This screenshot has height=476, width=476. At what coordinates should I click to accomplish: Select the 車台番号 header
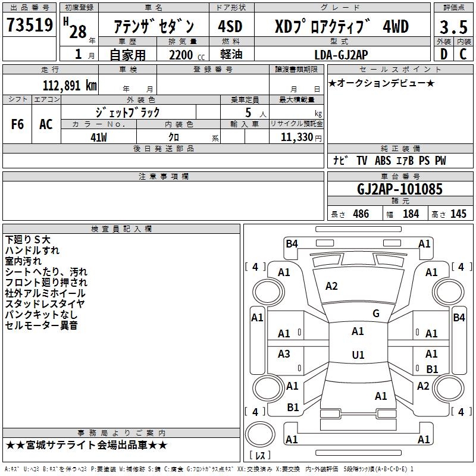point(400,176)
